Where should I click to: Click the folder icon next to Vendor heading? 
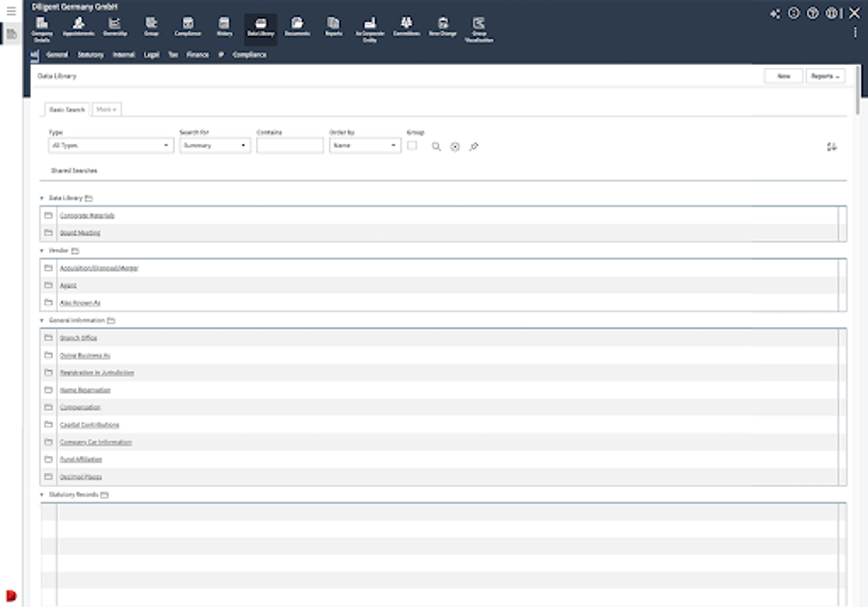click(x=75, y=251)
